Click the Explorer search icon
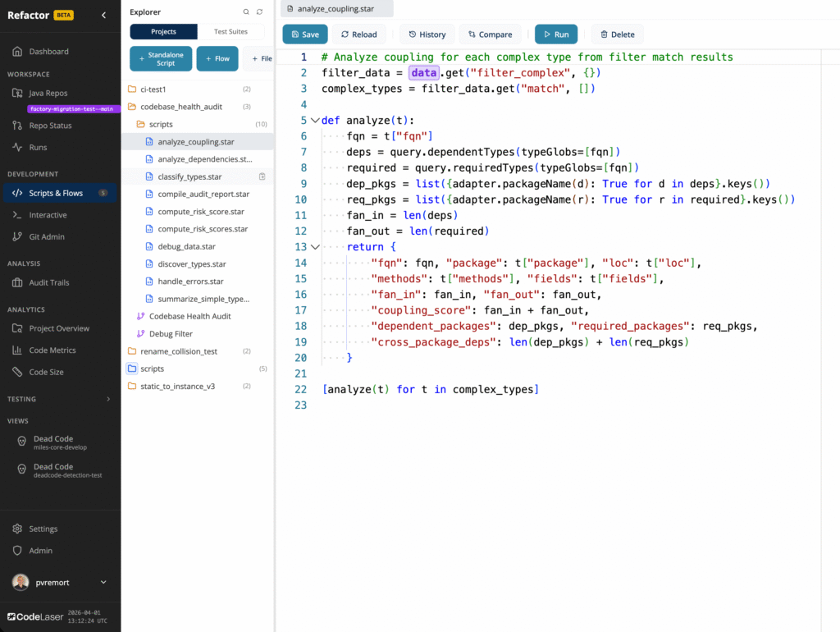The image size is (840, 632). coord(246,12)
